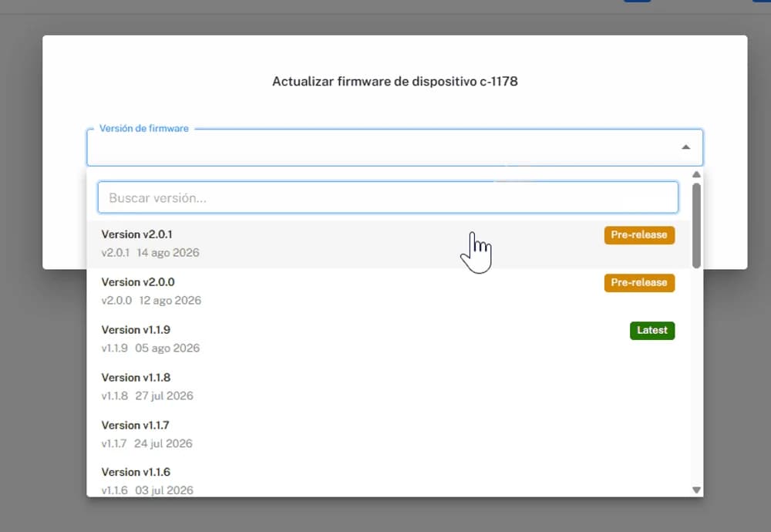Image resolution: width=771 pixels, height=532 pixels.
Task: Click the date text 12 ago 2026
Action: (x=170, y=301)
